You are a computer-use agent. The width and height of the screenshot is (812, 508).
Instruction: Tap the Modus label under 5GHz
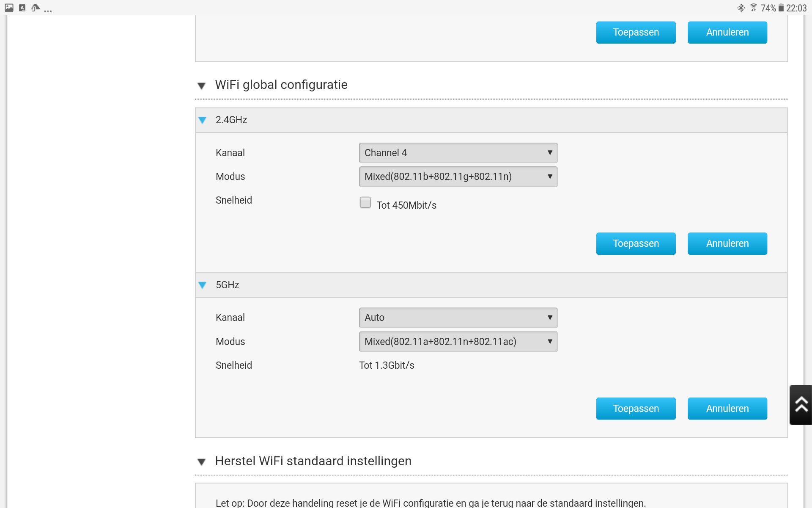230,342
